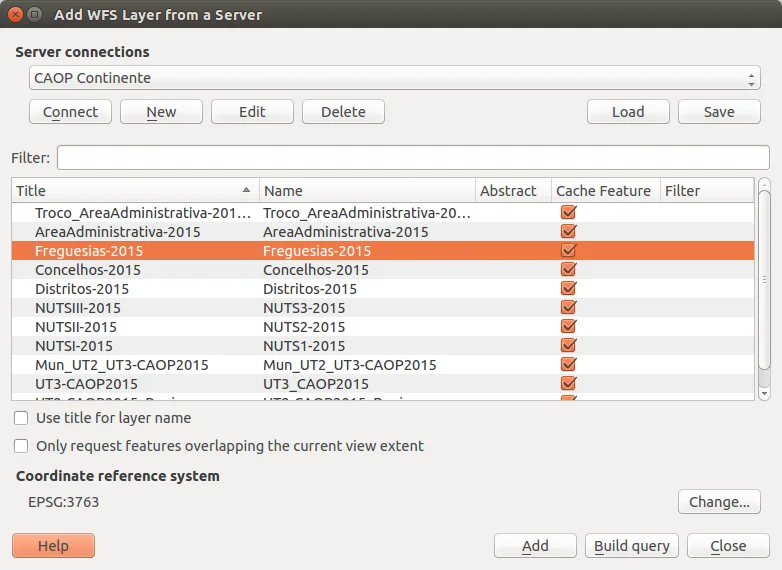782x570 pixels.
Task: Select the Mun_UT2_UT3-CAOP2015 layer row
Action: (x=122, y=365)
